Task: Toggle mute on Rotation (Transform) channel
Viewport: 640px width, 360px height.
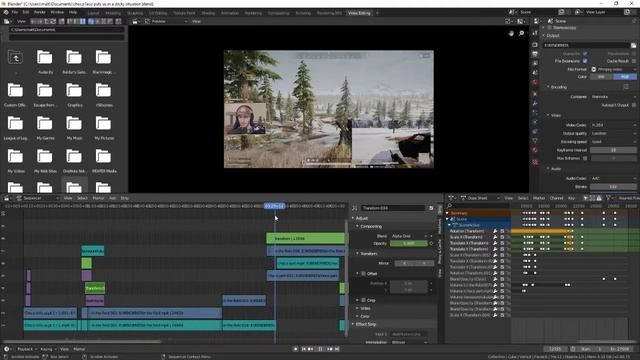Action: (x=502, y=231)
